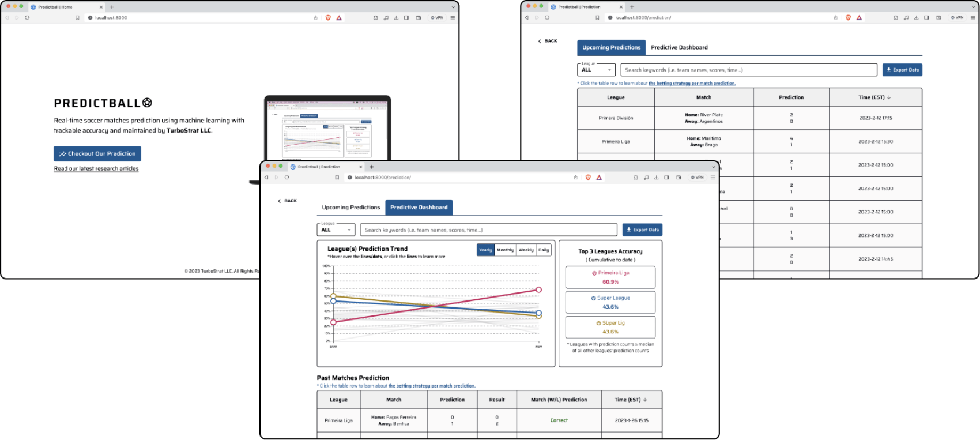980x440 pixels.
Task: Open League dropdown in Upcoming Predictions window
Action: (597, 70)
